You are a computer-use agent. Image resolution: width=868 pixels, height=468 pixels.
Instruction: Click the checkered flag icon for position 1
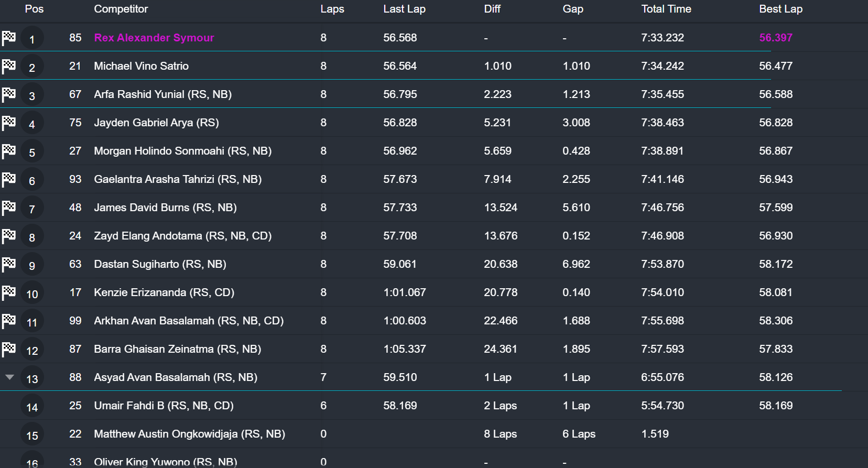tap(9, 38)
